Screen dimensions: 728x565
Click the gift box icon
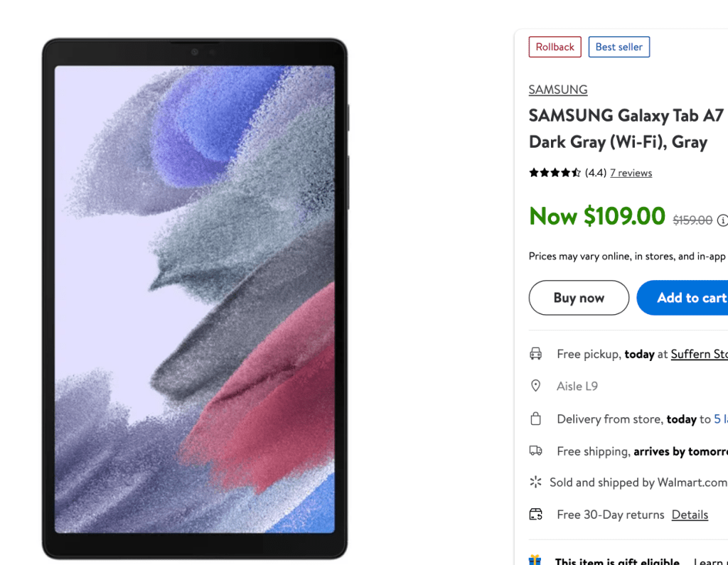(535, 561)
